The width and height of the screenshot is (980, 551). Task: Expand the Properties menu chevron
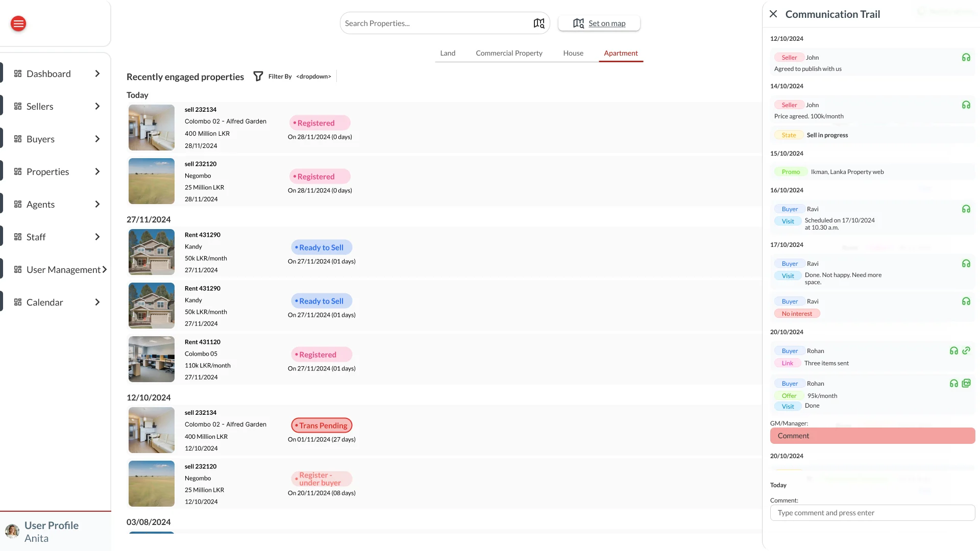[97, 172]
